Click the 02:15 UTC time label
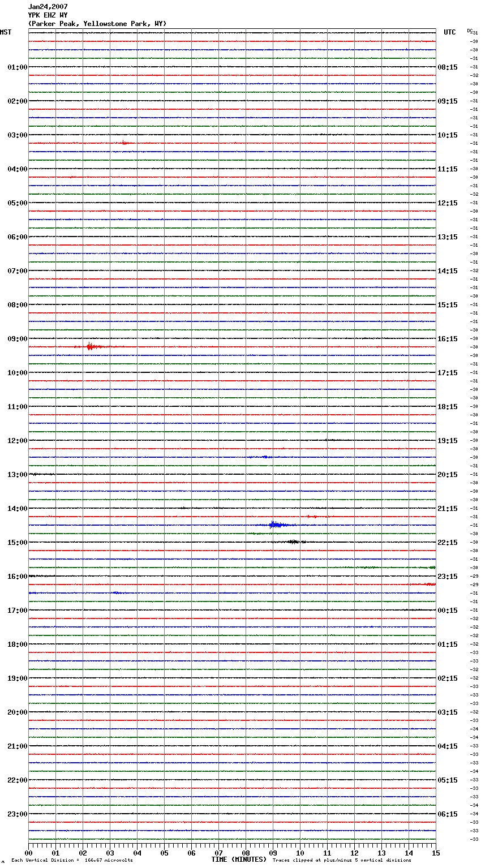The width and height of the screenshot is (481, 868). (x=448, y=678)
